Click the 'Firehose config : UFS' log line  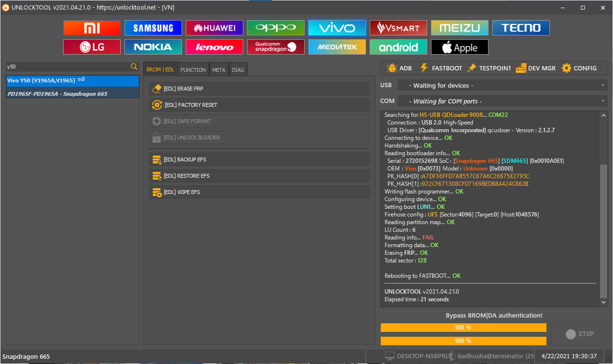point(462,215)
